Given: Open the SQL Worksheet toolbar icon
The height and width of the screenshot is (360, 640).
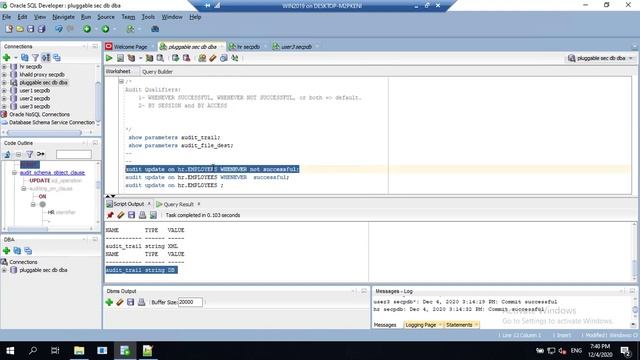Looking at the screenshot, I should point(130,29).
